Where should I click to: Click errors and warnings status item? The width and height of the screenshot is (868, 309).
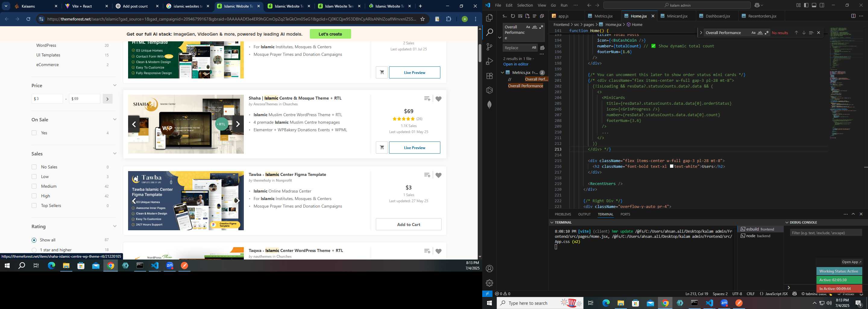[503, 294]
